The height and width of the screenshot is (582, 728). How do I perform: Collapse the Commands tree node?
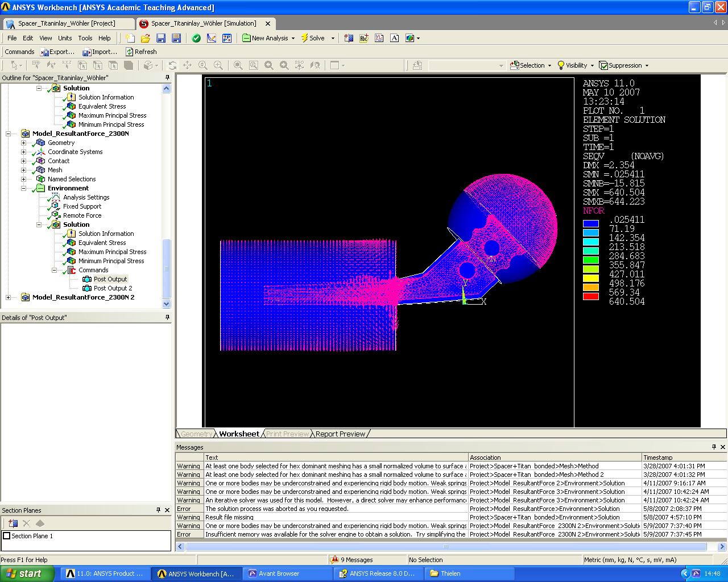[54, 270]
